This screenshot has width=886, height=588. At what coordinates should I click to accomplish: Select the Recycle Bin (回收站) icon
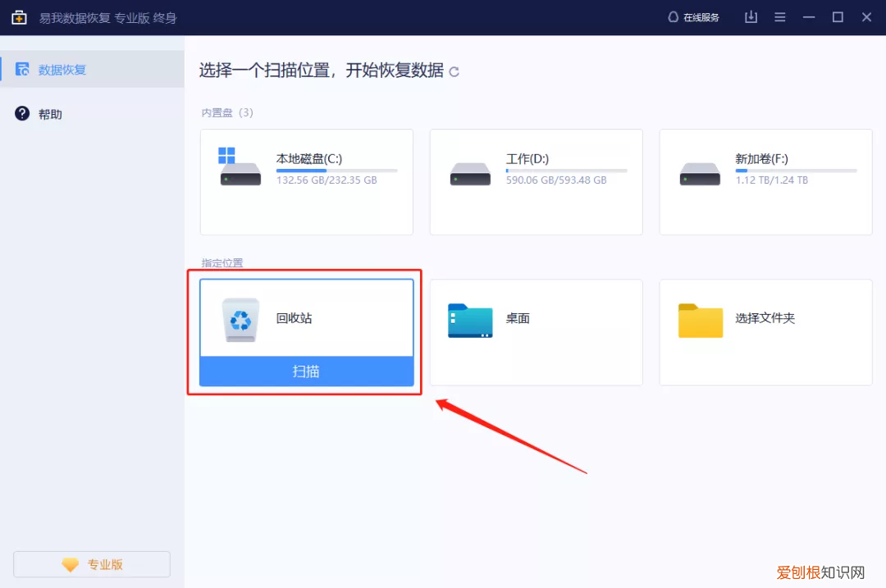coord(240,321)
